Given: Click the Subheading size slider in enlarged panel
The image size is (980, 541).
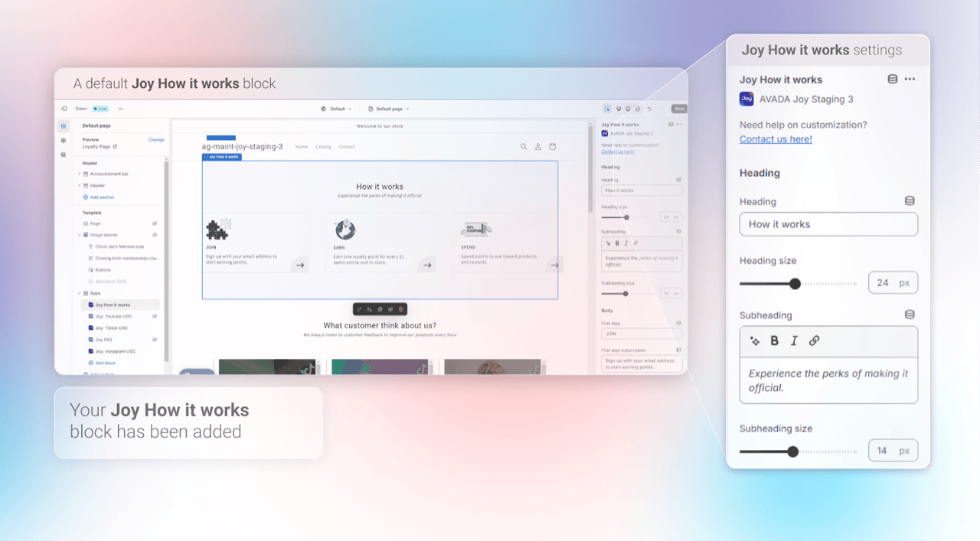Looking at the screenshot, I should [x=798, y=451].
